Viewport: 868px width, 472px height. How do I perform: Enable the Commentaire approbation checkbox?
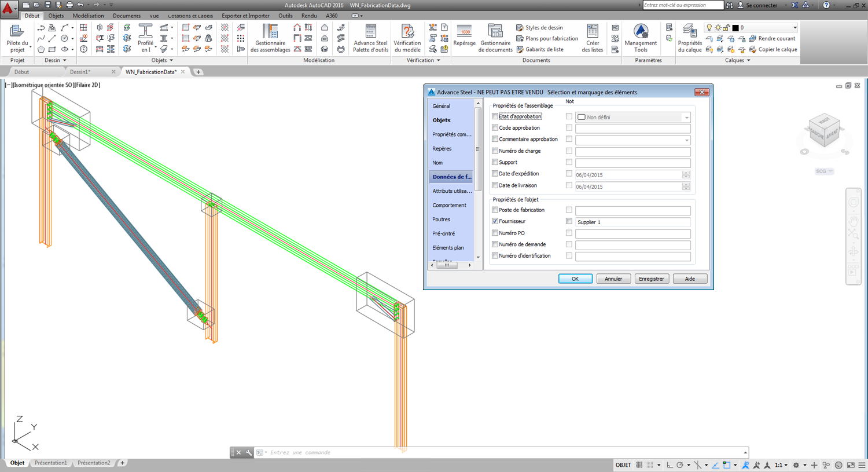click(x=495, y=139)
